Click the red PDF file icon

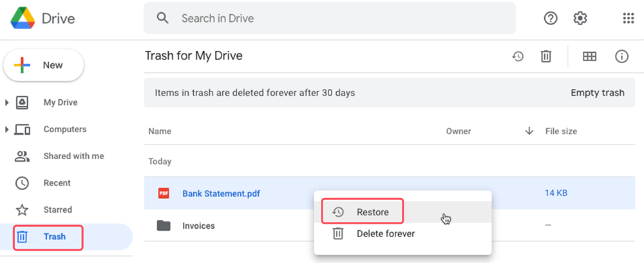tap(164, 193)
